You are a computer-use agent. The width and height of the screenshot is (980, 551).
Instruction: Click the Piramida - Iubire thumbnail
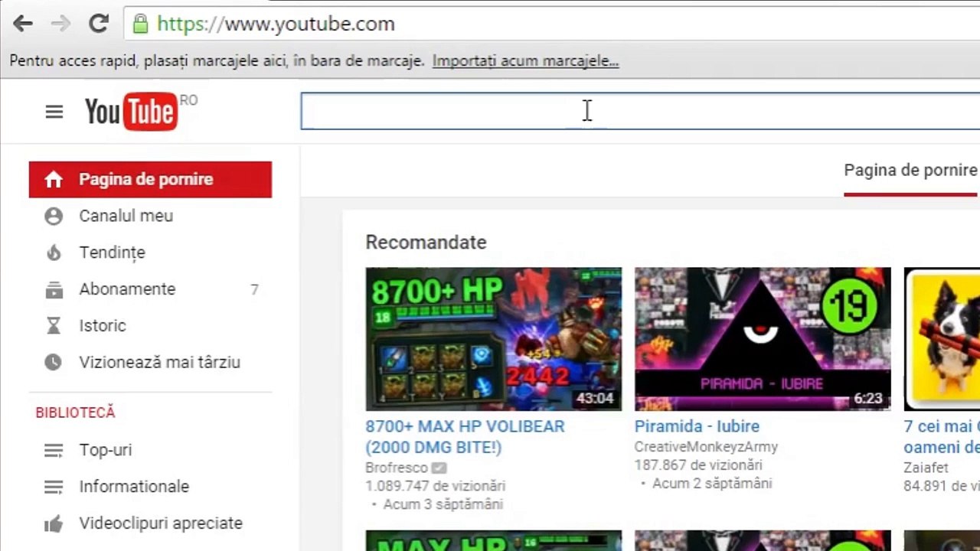763,339
